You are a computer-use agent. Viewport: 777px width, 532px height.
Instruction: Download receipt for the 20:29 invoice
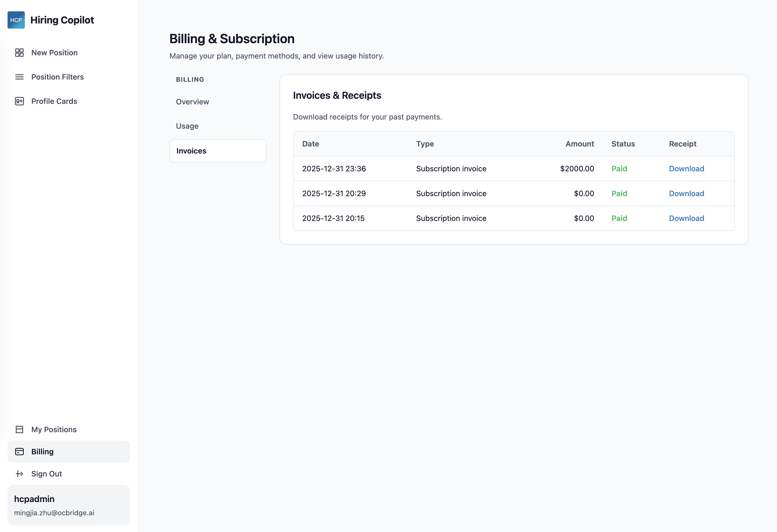click(687, 193)
